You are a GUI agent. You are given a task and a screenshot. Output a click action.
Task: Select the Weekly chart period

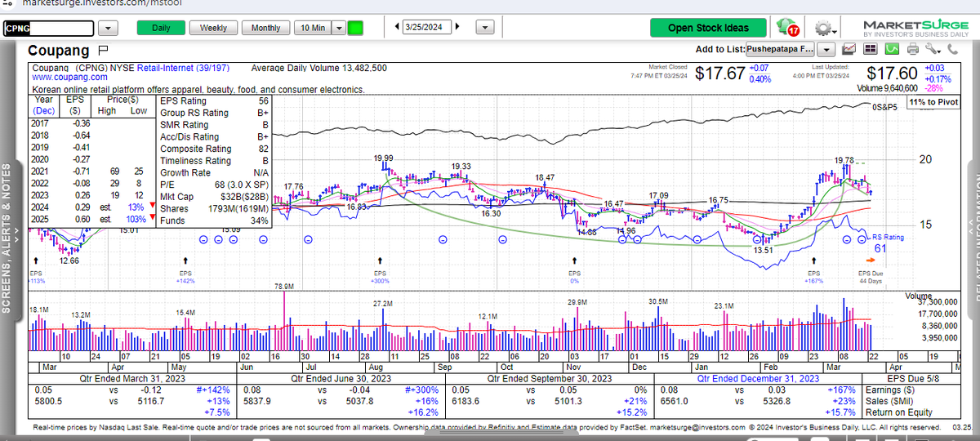click(213, 28)
